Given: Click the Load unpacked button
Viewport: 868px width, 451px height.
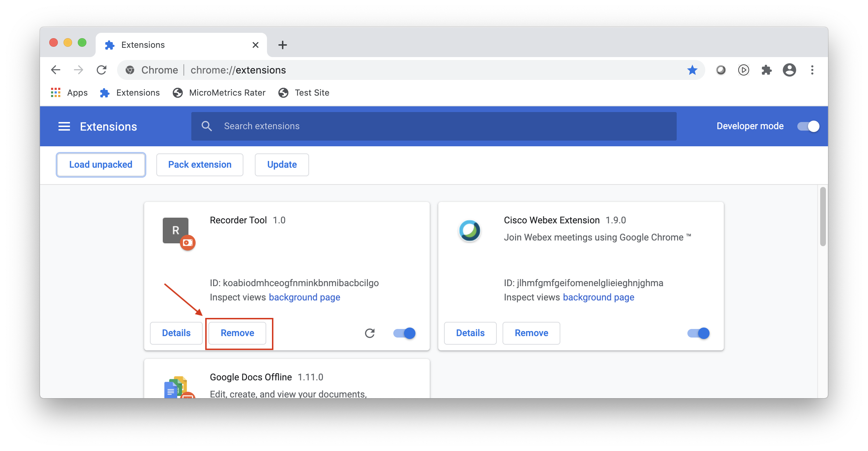Looking at the screenshot, I should (101, 165).
